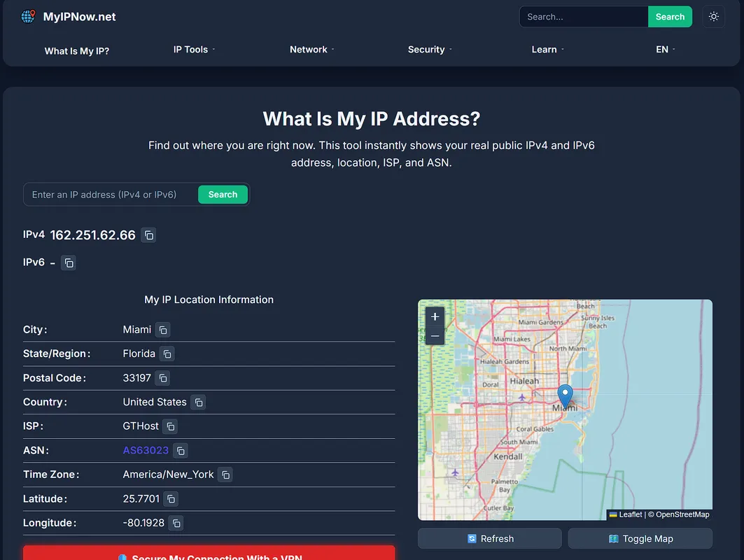Click the Refresh button below map
Viewport: 744px width, 560px height.
(x=490, y=538)
